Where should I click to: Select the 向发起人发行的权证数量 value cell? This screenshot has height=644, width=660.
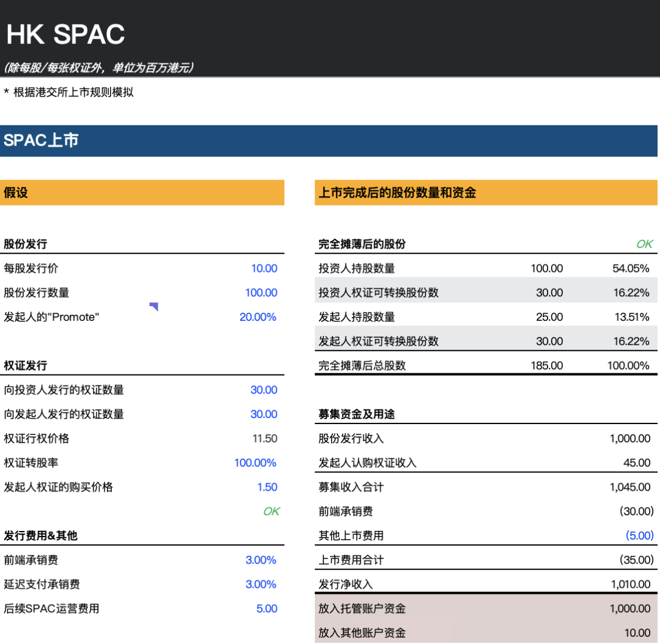(263, 414)
